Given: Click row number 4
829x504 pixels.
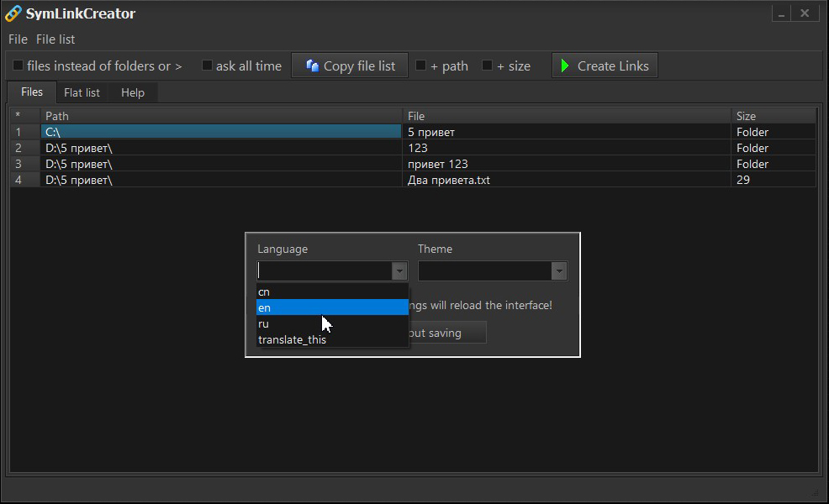Looking at the screenshot, I should (25, 180).
